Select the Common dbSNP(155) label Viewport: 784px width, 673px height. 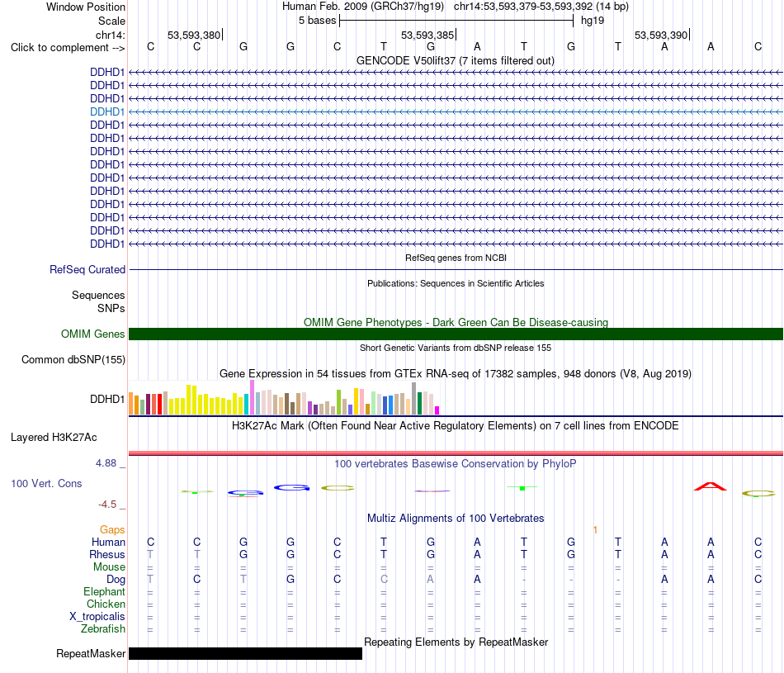pos(73,360)
